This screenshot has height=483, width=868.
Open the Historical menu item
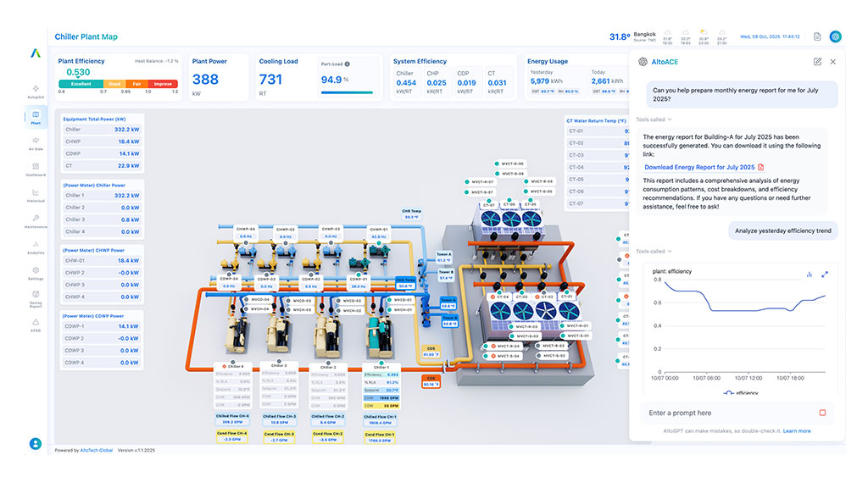(x=35, y=195)
